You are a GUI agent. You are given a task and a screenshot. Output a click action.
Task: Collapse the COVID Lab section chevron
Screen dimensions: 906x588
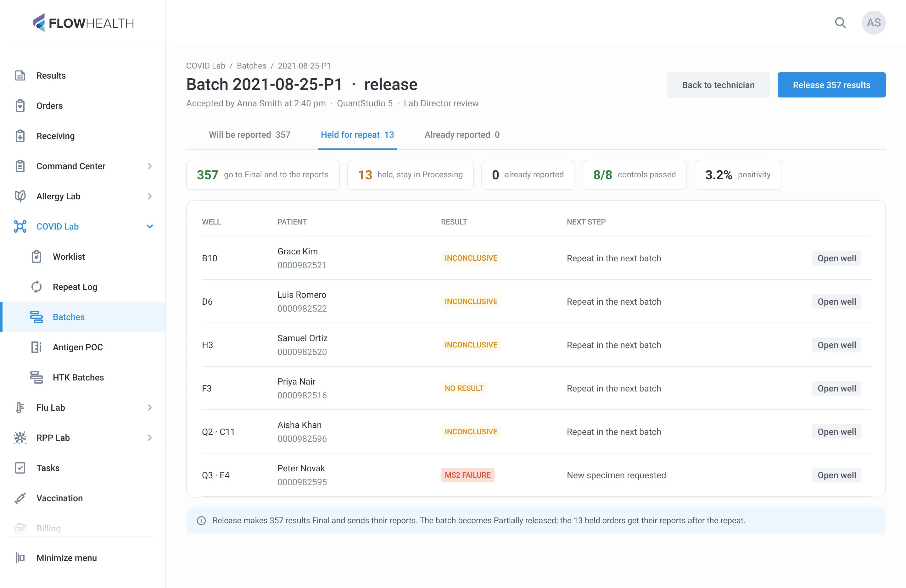pos(150,226)
